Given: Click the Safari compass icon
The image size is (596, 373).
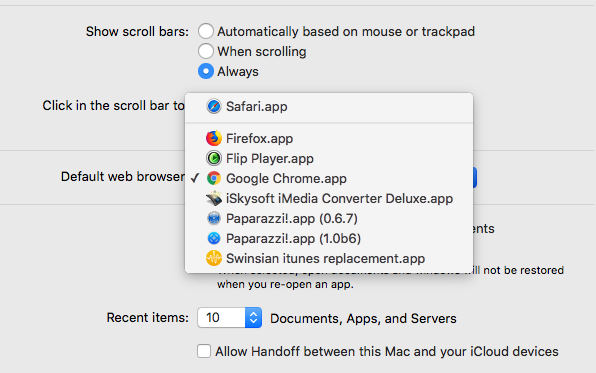Looking at the screenshot, I should [214, 106].
